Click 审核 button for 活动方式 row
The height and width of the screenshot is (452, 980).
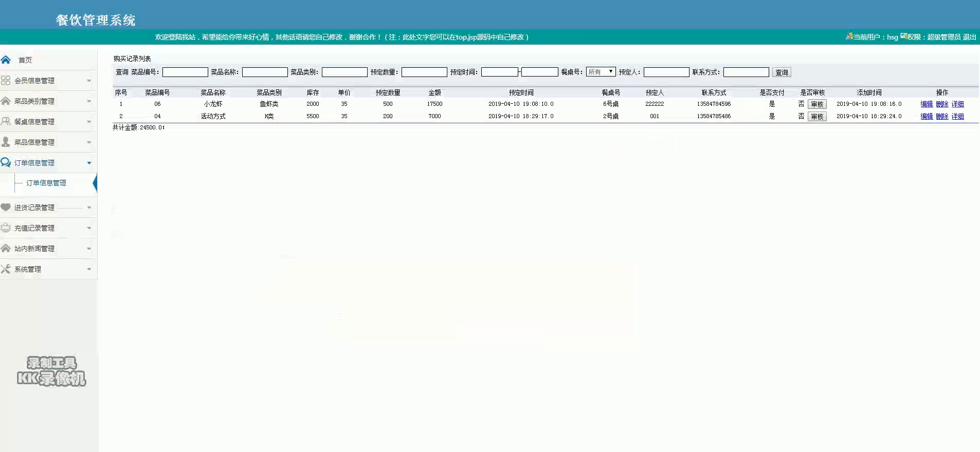[817, 117]
